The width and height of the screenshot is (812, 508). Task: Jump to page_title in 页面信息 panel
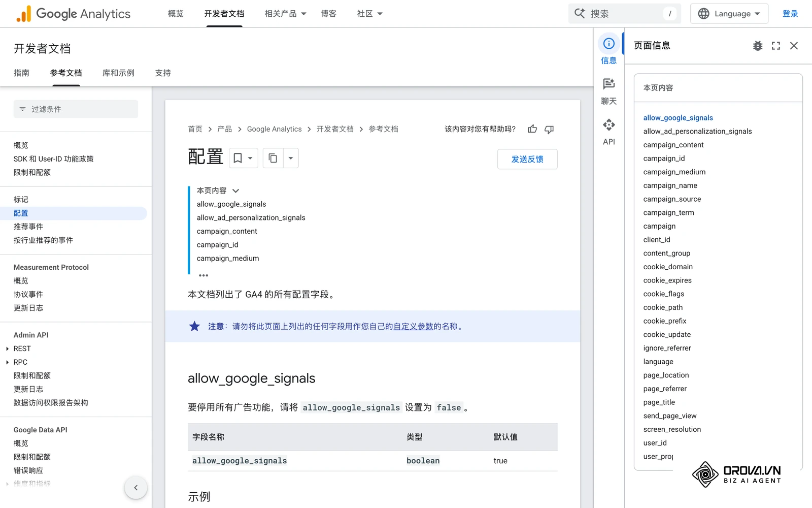pyautogui.click(x=659, y=402)
